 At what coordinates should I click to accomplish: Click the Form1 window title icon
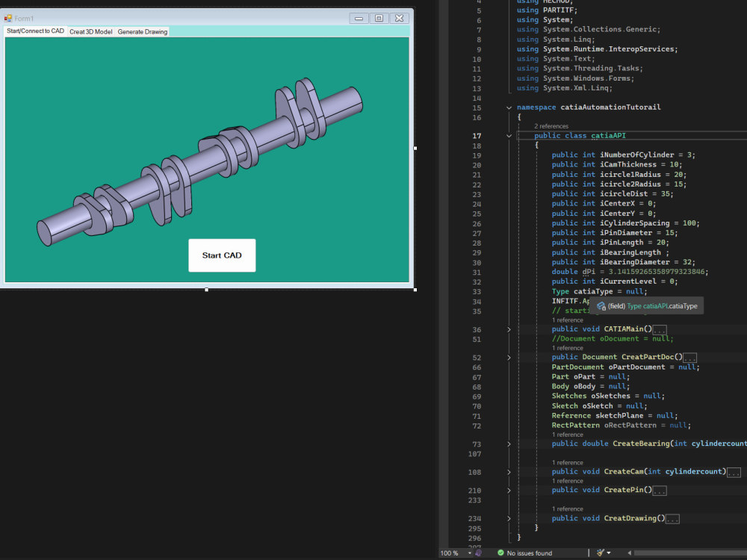pyautogui.click(x=8, y=18)
